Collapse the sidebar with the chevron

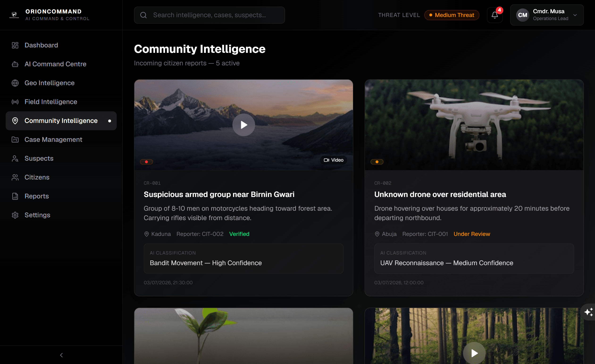61,355
